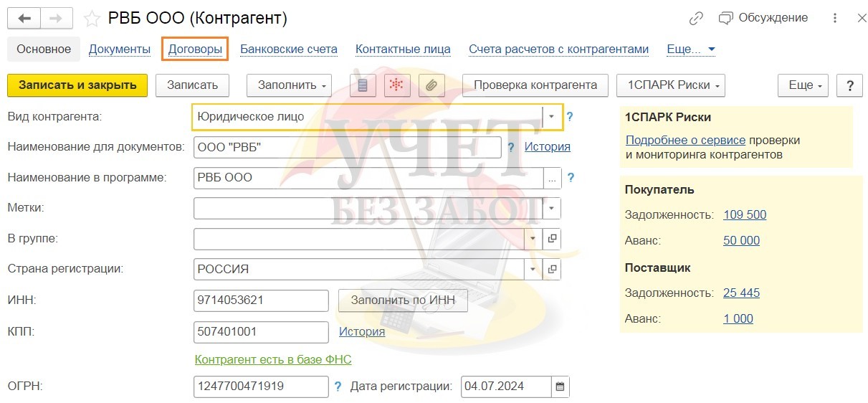Switch to Основное tab

click(x=44, y=49)
